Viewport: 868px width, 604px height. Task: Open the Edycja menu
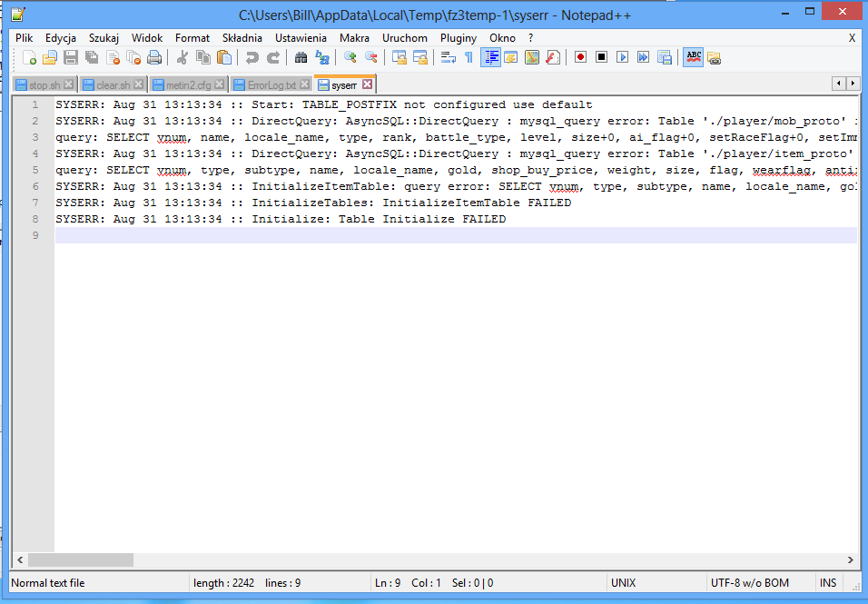point(60,38)
